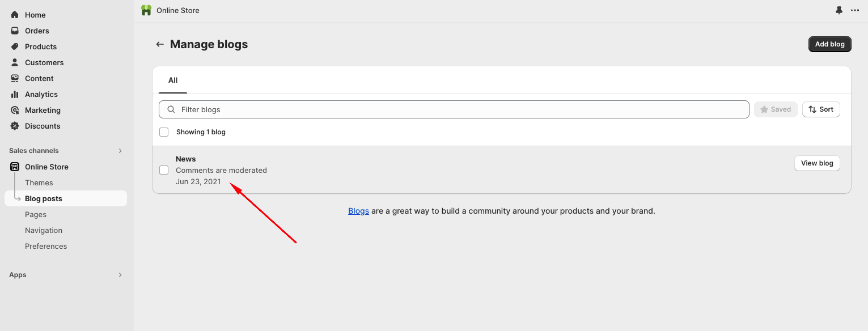Click the Add blog button
The height and width of the screenshot is (331, 868).
click(x=829, y=44)
